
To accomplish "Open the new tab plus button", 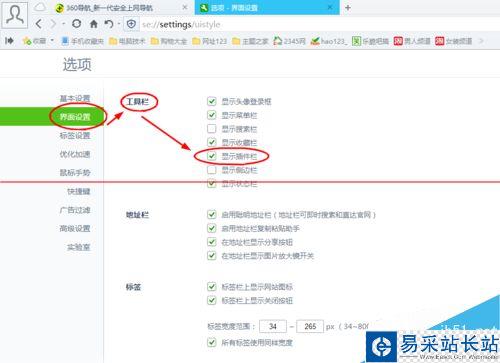I will [348, 7].
